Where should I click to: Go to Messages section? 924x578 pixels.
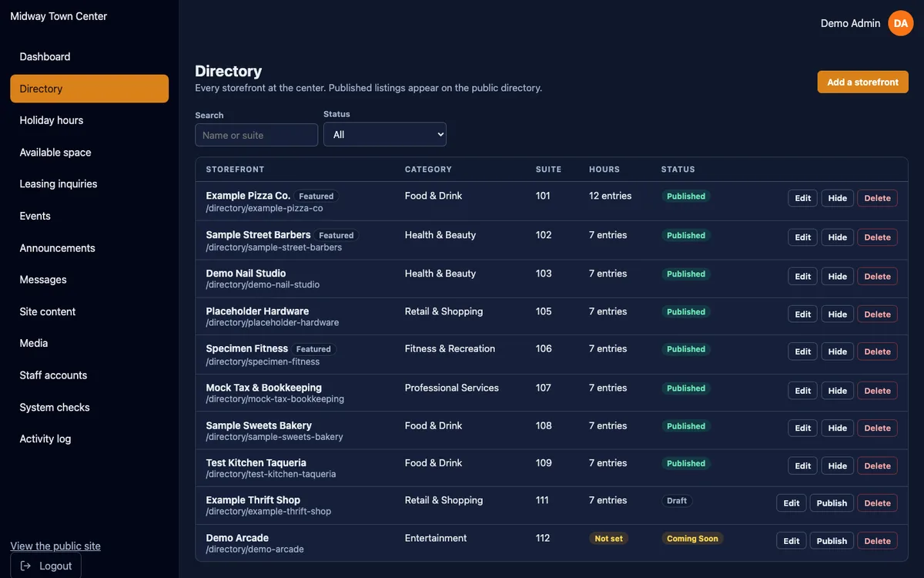89,280
